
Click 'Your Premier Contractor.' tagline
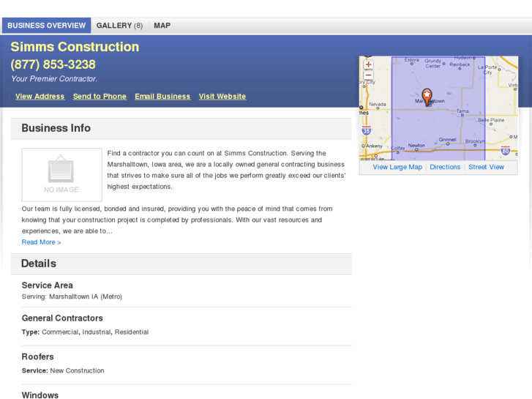click(x=54, y=79)
